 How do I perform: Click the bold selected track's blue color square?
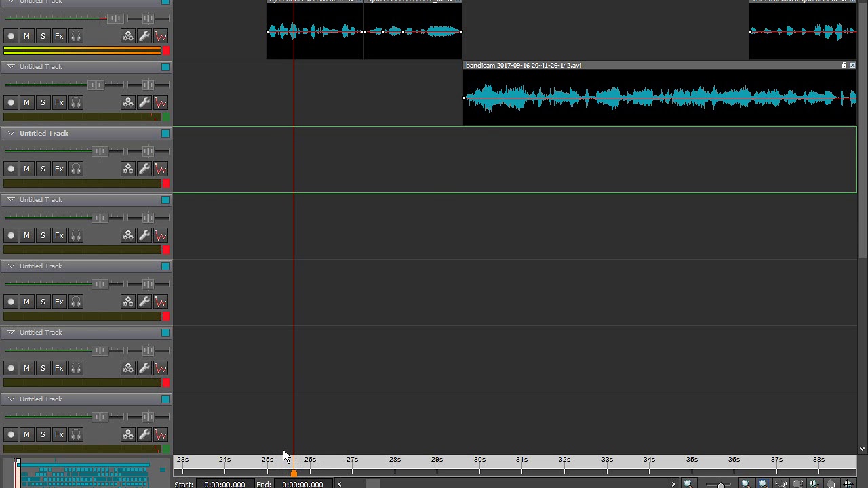165,133
